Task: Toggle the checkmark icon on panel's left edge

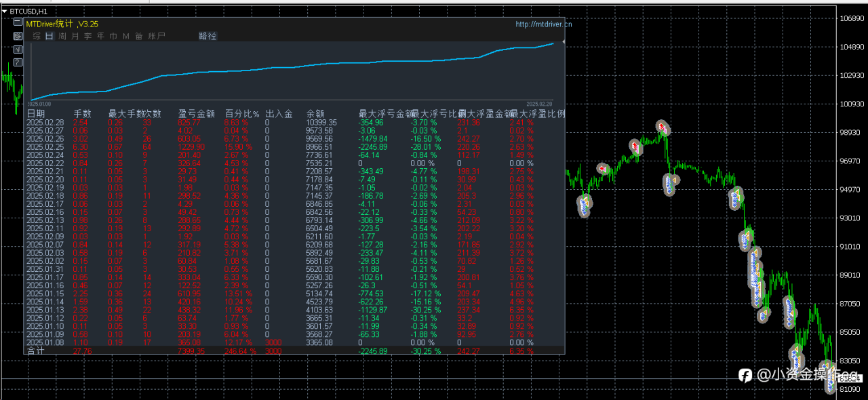Action: click(x=18, y=49)
